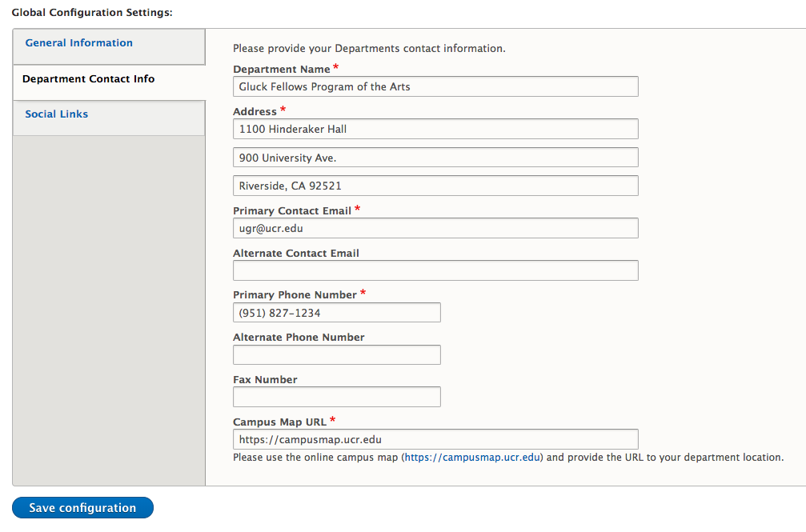Click the empty Fax Number input box
The image size is (806, 532).
click(x=336, y=397)
